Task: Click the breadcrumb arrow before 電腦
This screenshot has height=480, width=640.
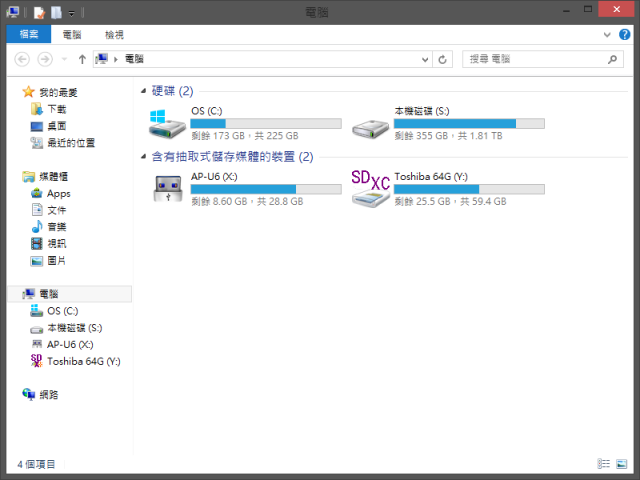Action: pyautogui.click(x=116, y=60)
